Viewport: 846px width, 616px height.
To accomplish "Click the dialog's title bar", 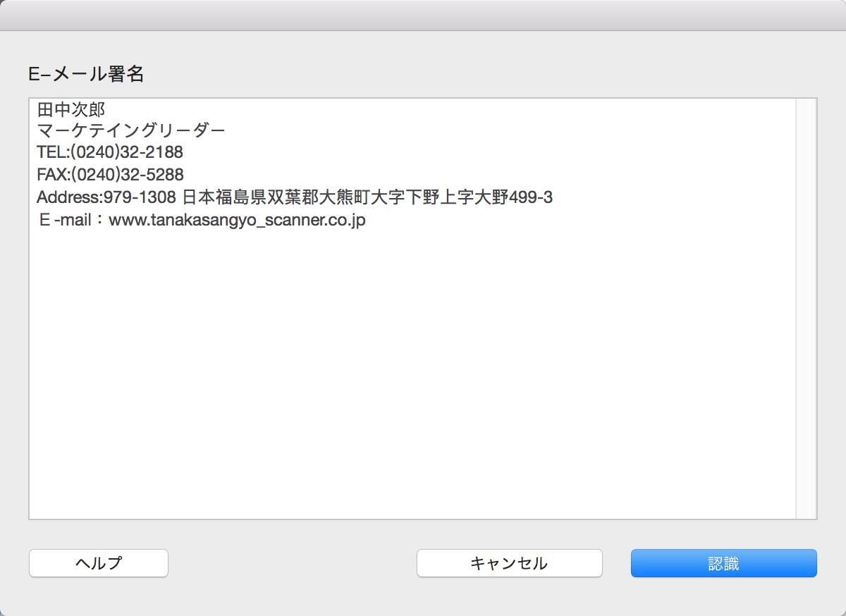I will 423,15.
